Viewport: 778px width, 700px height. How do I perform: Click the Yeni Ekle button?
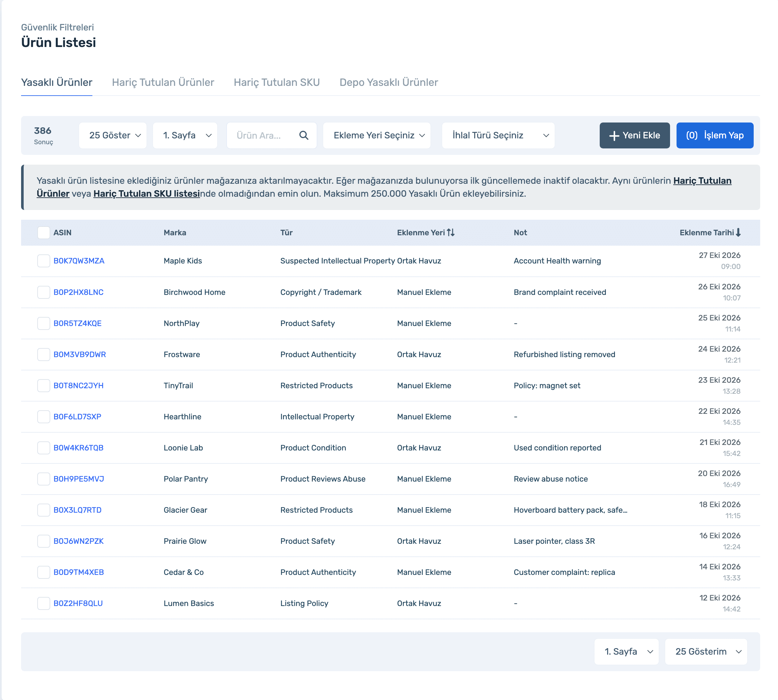click(x=634, y=135)
